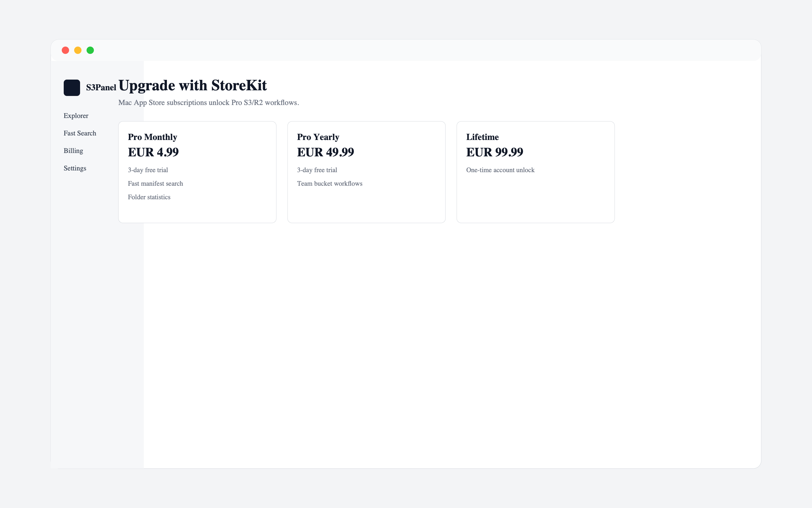Open Settings from the sidebar

pyautogui.click(x=75, y=168)
